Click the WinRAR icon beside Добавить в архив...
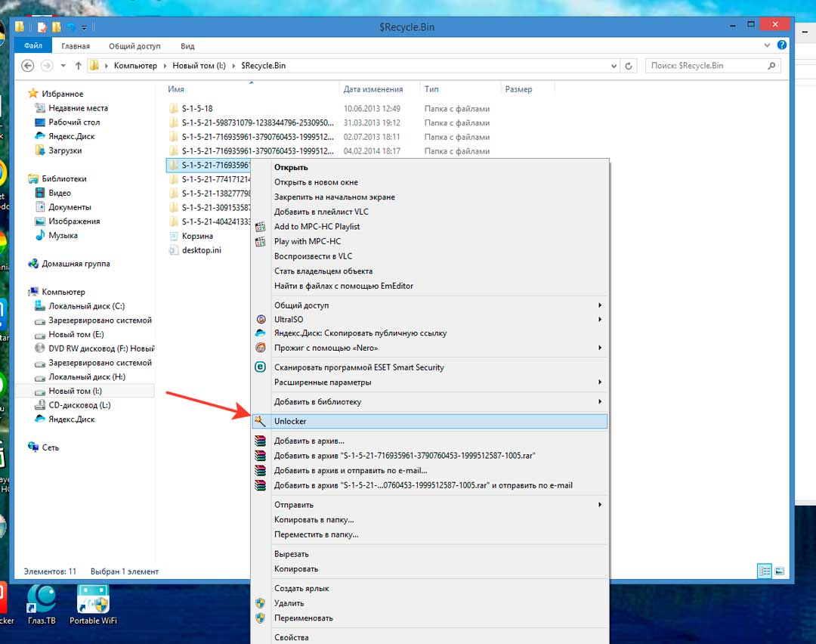 click(260, 441)
